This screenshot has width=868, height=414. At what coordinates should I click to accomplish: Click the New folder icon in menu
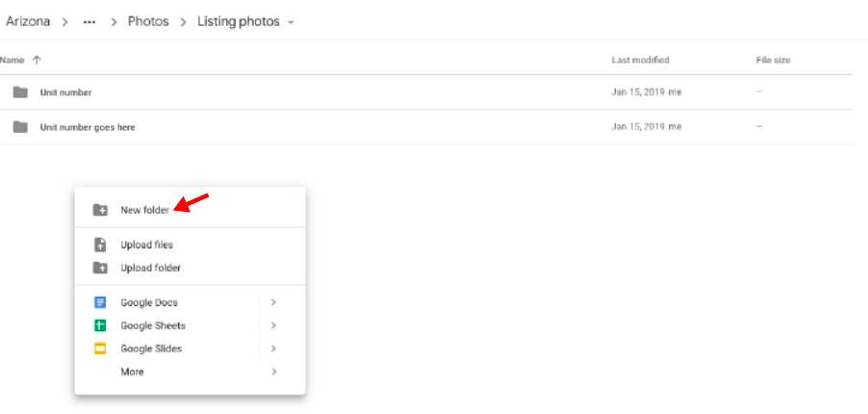(x=100, y=210)
